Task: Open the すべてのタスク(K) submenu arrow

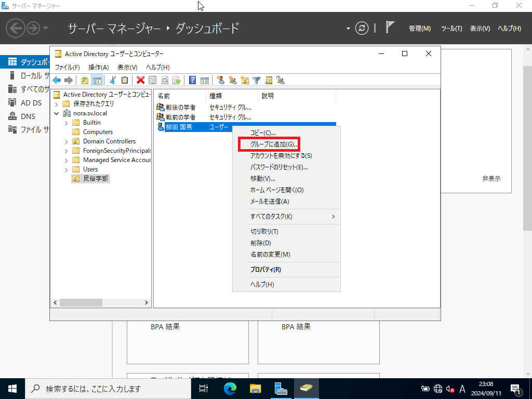Action: (333, 217)
